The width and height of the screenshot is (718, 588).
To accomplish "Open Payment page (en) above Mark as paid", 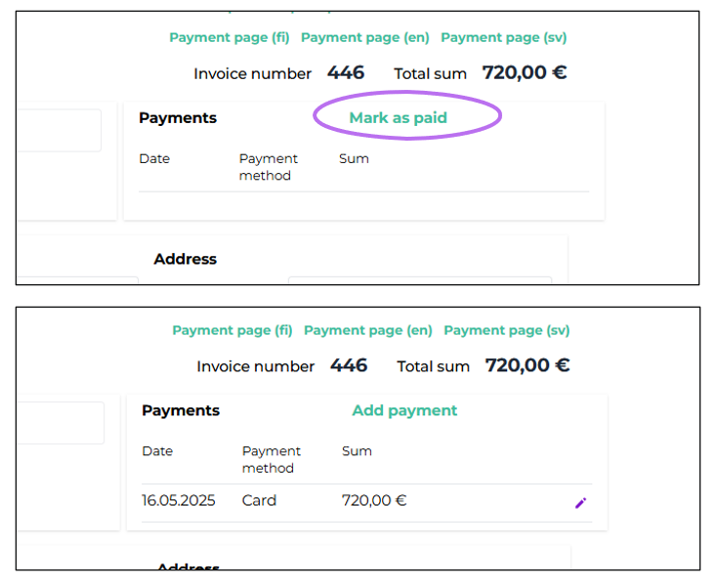I will click(365, 38).
